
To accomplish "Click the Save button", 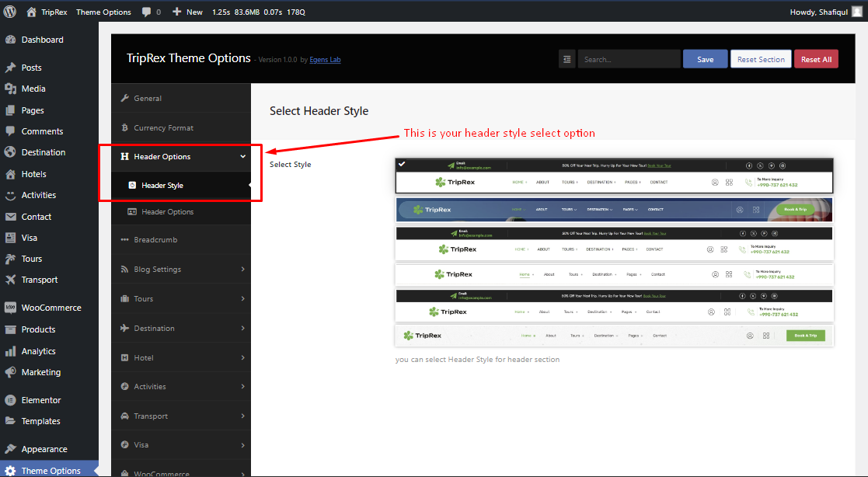I will click(x=706, y=59).
